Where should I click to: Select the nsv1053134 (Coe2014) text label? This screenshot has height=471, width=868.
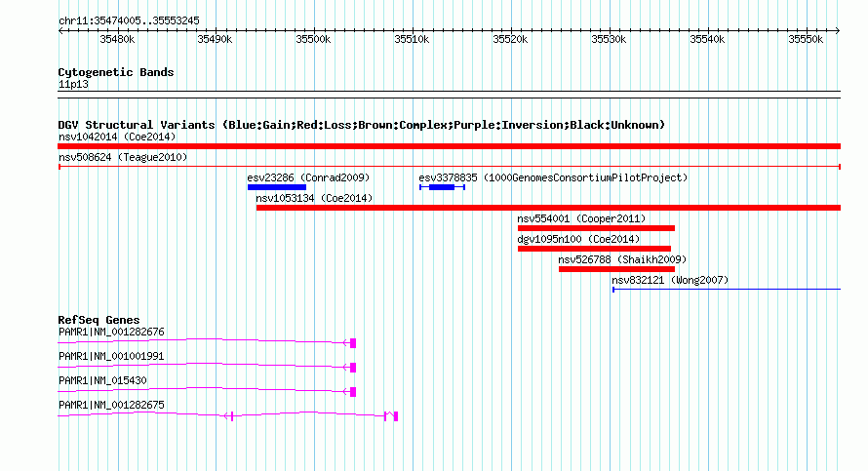tap(314, 198)
